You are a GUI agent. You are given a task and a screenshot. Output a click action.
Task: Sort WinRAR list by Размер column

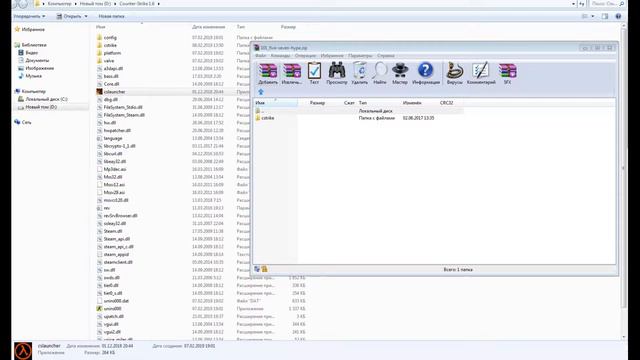pyautogui.click(x=317, y=103)
